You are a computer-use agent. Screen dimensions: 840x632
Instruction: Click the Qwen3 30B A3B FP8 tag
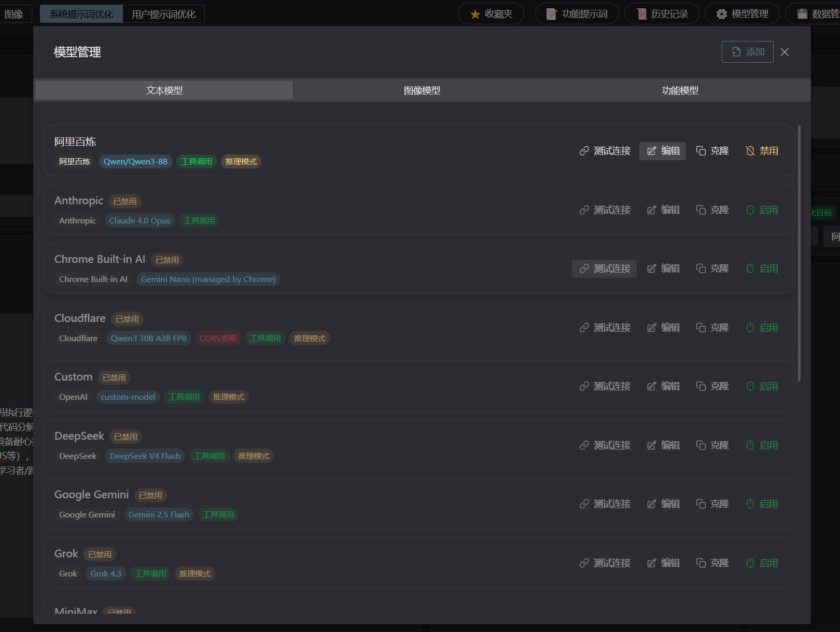pyautogui.click(x=148, y=339)
